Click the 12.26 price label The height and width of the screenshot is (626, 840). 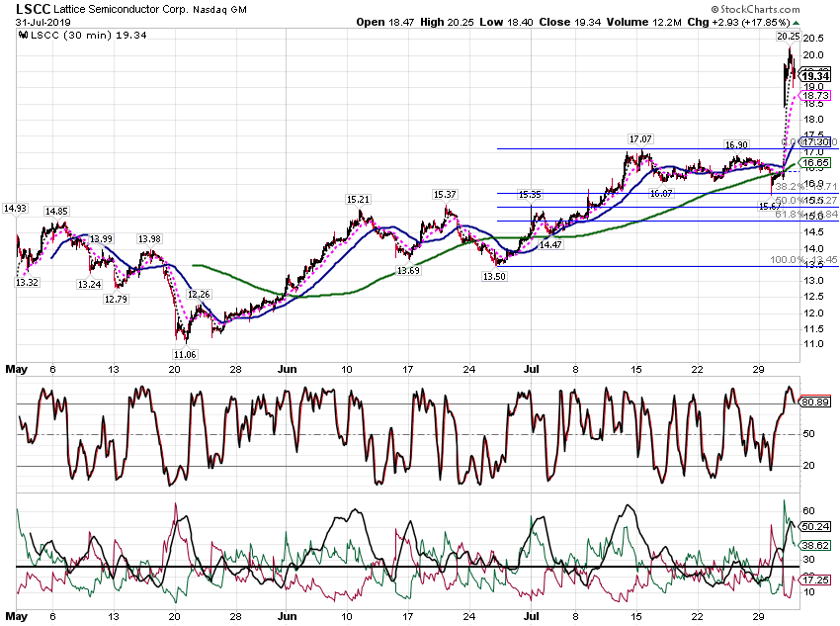click(199, 294)
